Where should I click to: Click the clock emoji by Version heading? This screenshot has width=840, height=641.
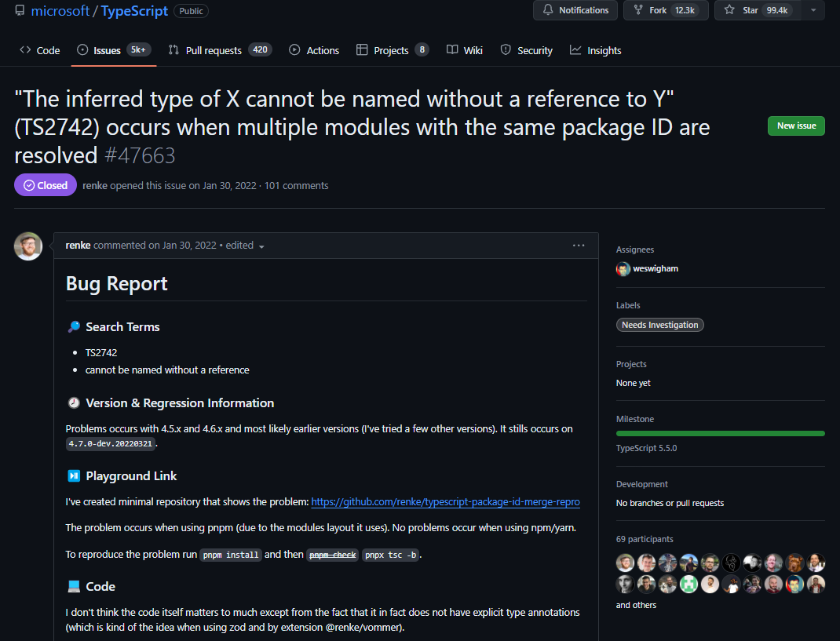(74, 402)
